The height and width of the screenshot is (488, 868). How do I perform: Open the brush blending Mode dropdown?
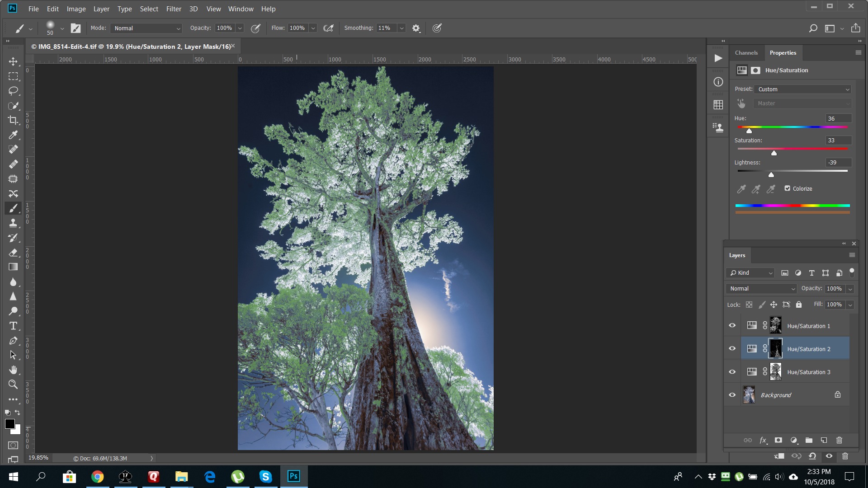(x=146, y=28)
